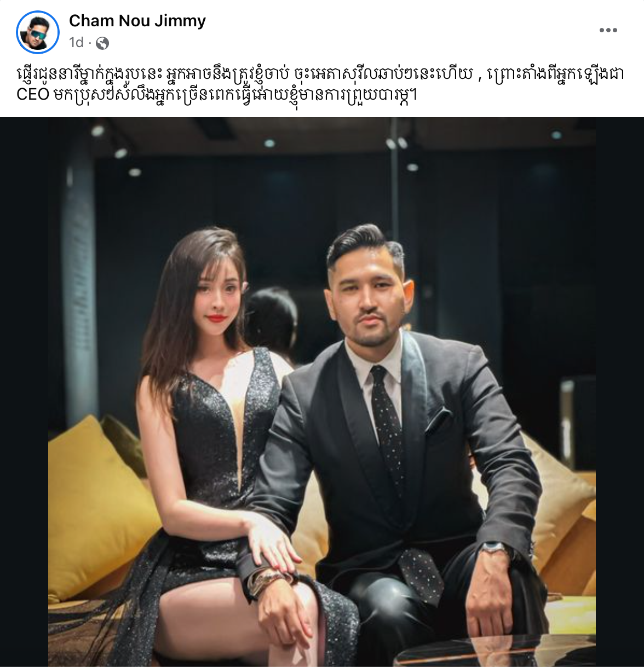Open the post via the 1d timestamp
This screenshot has height=667, width=644.
(76, 43)
